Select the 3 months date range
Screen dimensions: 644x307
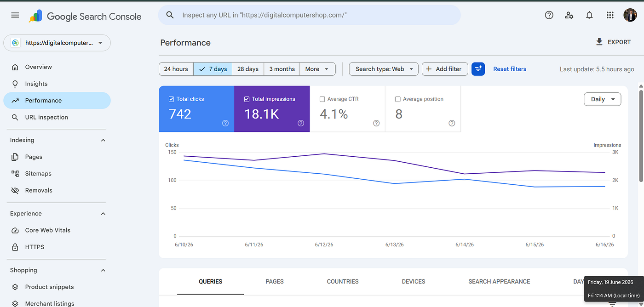(x=282, y=69)
